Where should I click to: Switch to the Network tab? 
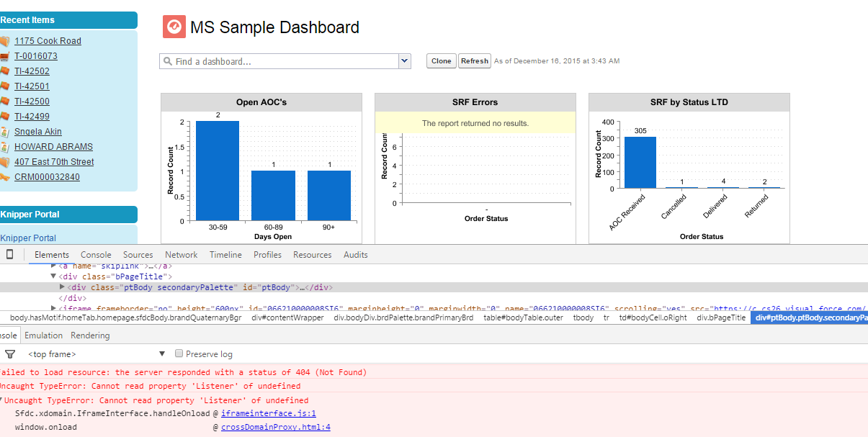point(181,255)
